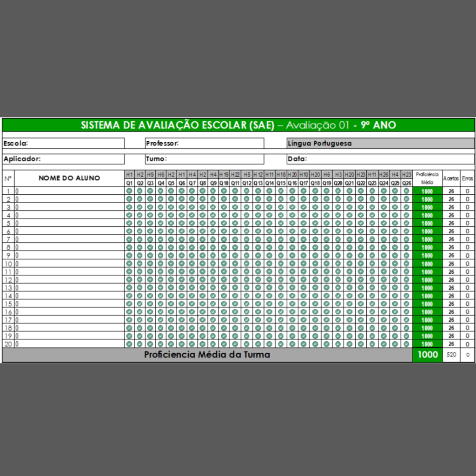Click the Proficiencia Média da Turma label
Screen dimensions: 476x476
(206, 355)
